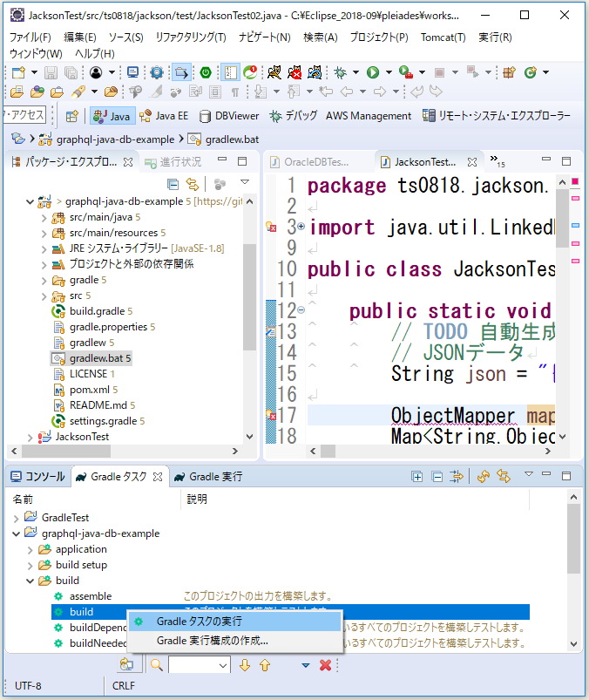Viewport: 589px width, 700px height.
Task: Expand JRE システム・ライブラリー node
Action: pos(44,249)
